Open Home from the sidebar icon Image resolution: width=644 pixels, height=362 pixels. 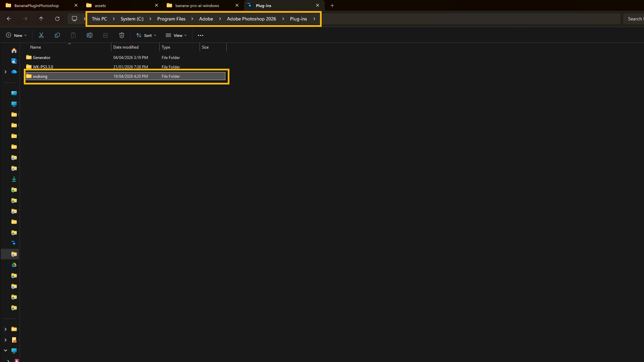coord(14,50)
